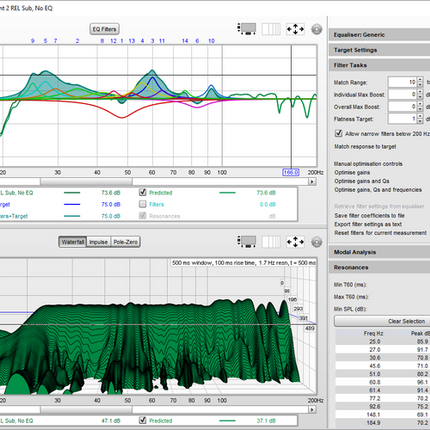Click waterfall zoom arrows icon
The height and width of the screenshot is (430, 430).
pos(295,242)
